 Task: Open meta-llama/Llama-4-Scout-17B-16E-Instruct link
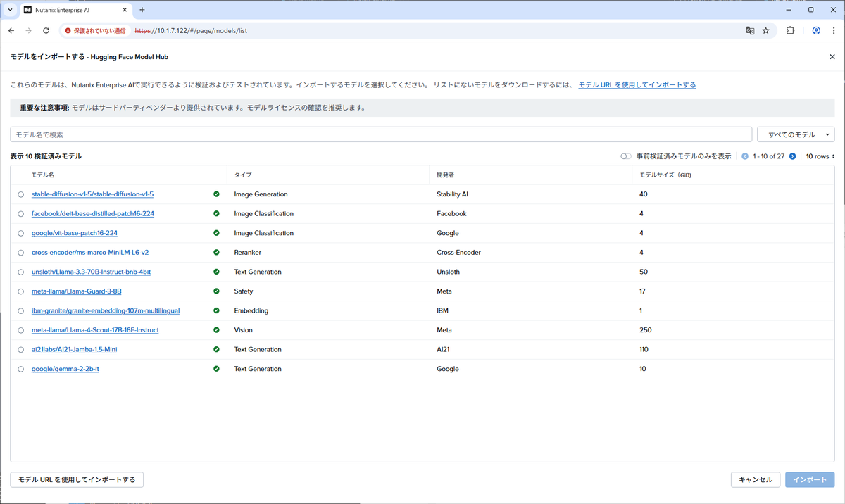[95, 329]
